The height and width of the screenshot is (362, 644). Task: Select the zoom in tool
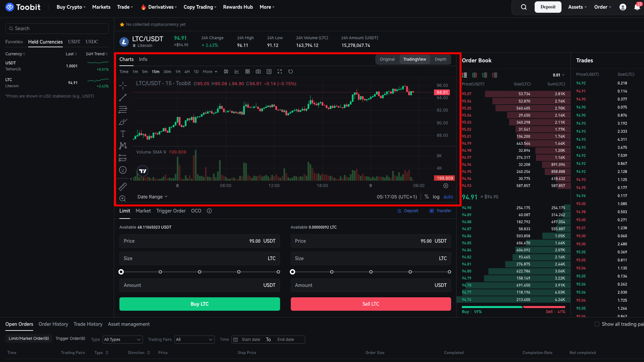[x=123, y=198]
